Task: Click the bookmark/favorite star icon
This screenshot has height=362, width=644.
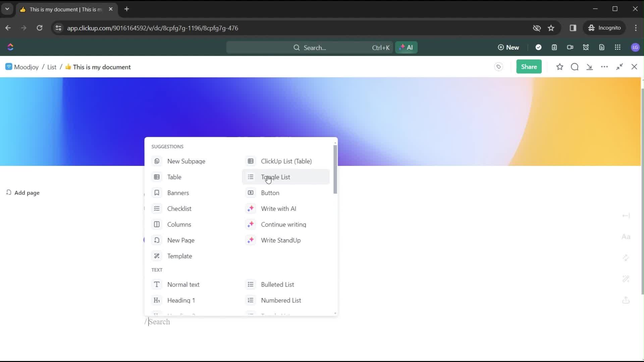Action: pos(559,67)
